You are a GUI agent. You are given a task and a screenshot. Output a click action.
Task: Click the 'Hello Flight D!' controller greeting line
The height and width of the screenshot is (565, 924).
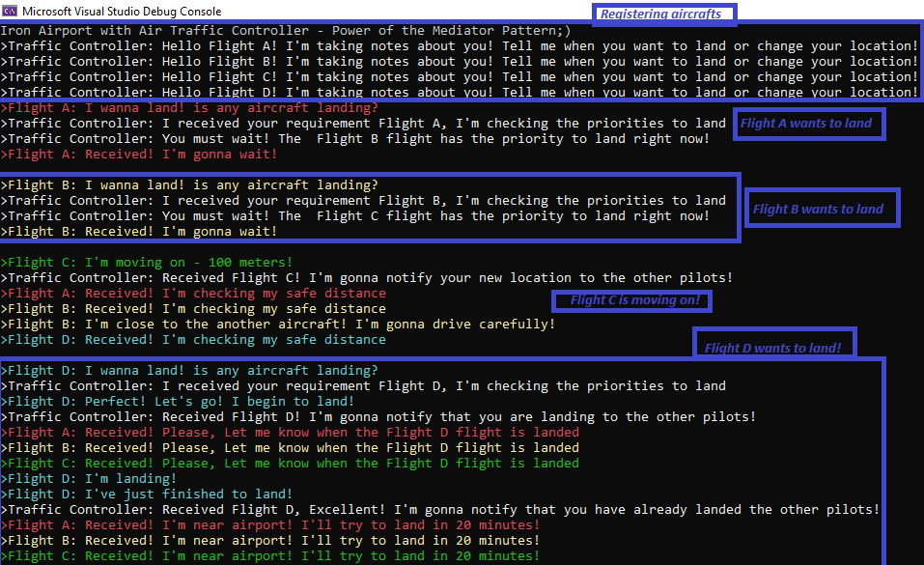pyautogui.click(x=459, y=92)
